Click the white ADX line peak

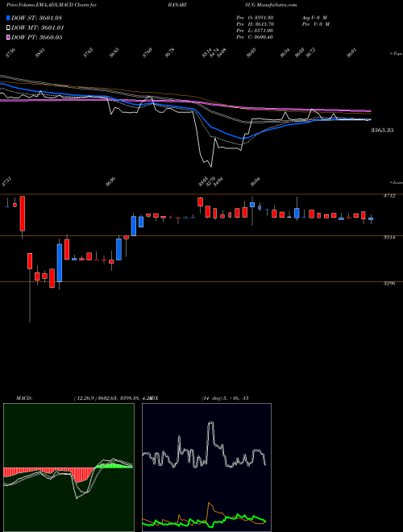[x=210, y=422]
